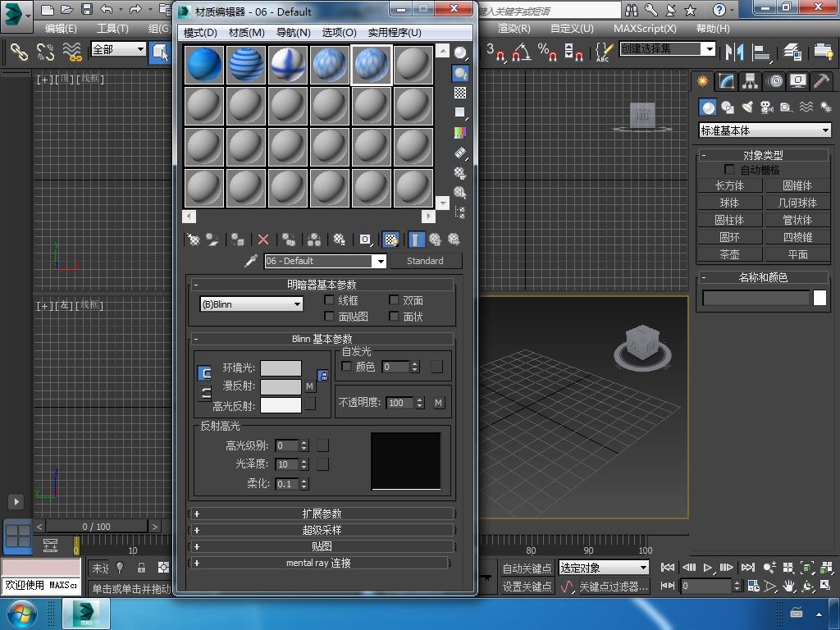Open the Utilities hammer panel tab

[x=820, y=81]
